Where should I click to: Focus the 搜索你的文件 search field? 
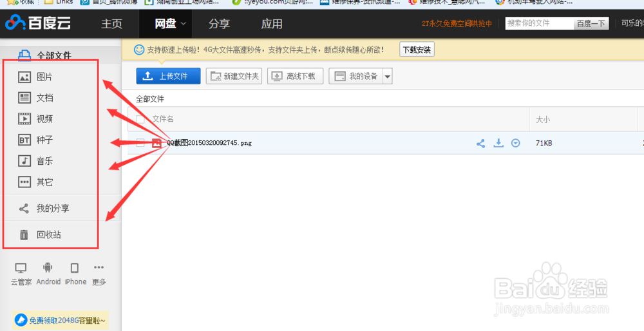click(x=539, y=23)
